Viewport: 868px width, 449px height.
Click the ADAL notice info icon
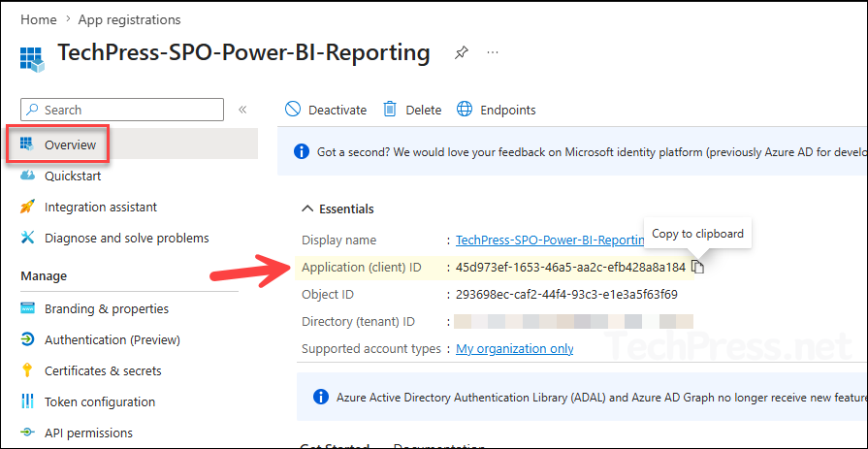tap(320, 397)
